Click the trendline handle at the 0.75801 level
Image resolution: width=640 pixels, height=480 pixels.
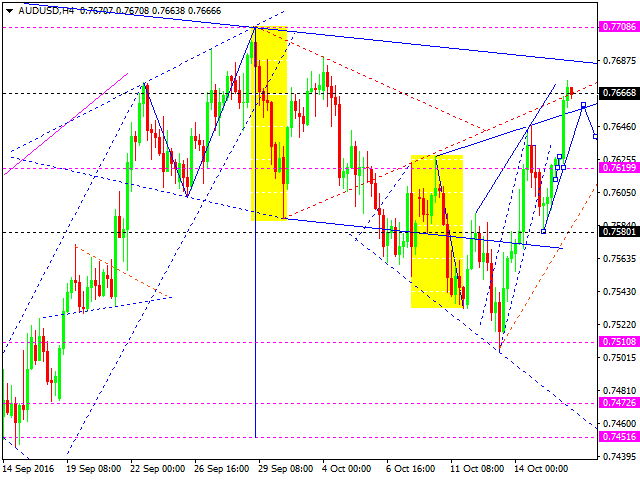[543, 231]
